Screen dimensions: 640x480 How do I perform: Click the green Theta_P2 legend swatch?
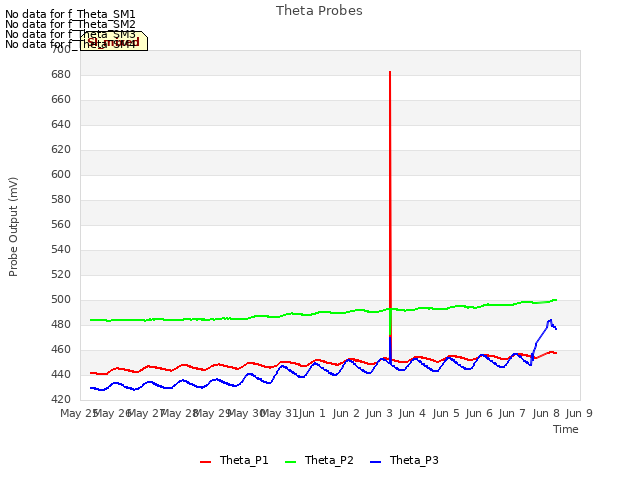click(x=290, y=462)
